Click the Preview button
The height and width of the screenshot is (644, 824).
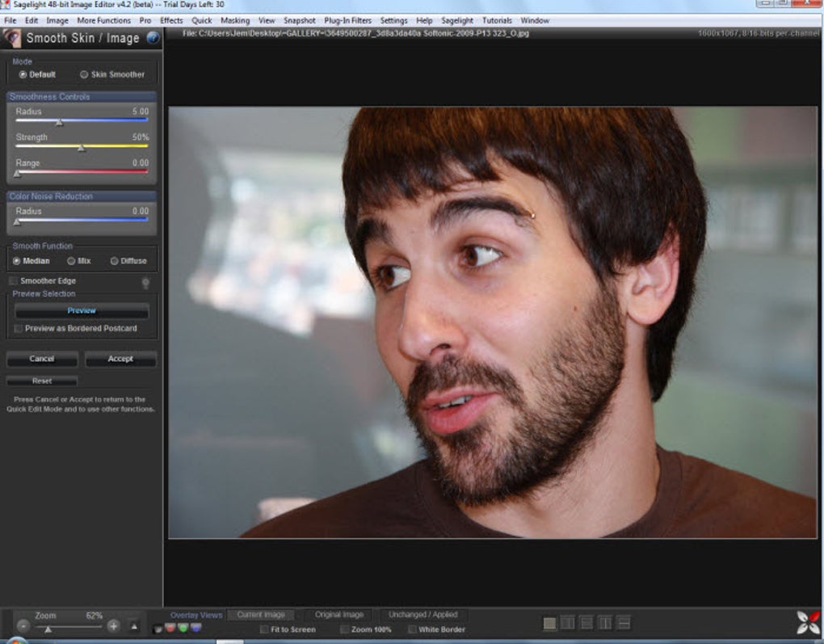[82, 311]
